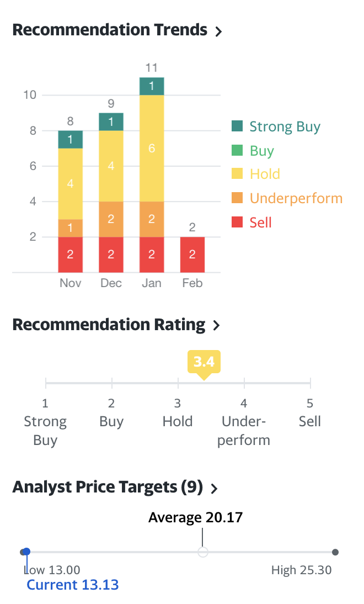Open the Recommendation Rating heading link

(109, 325)
